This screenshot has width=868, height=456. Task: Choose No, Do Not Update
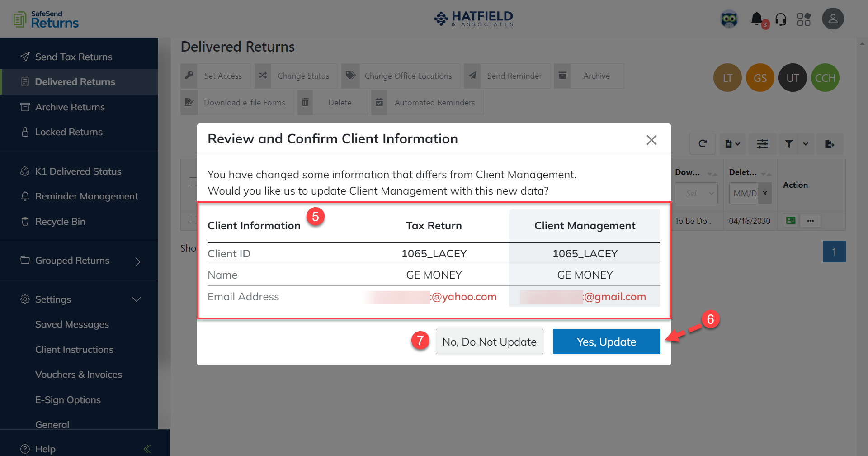[x=489, y=342]
